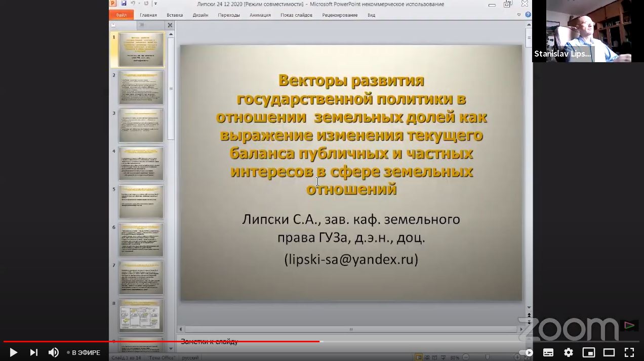Screen dimensions: 644x361
Task: Select slide 2 thumbnail
Action: 141,87
